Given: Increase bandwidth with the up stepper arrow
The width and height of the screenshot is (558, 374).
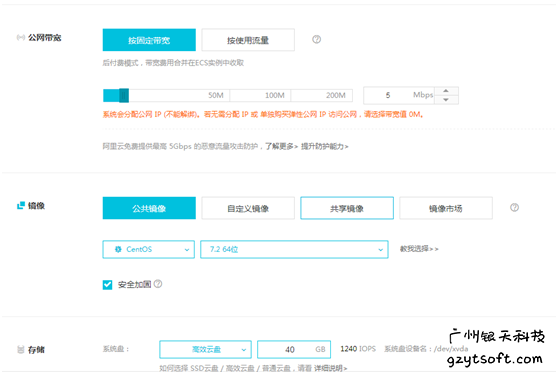Looking at the screenshot, I should point(446,91).
